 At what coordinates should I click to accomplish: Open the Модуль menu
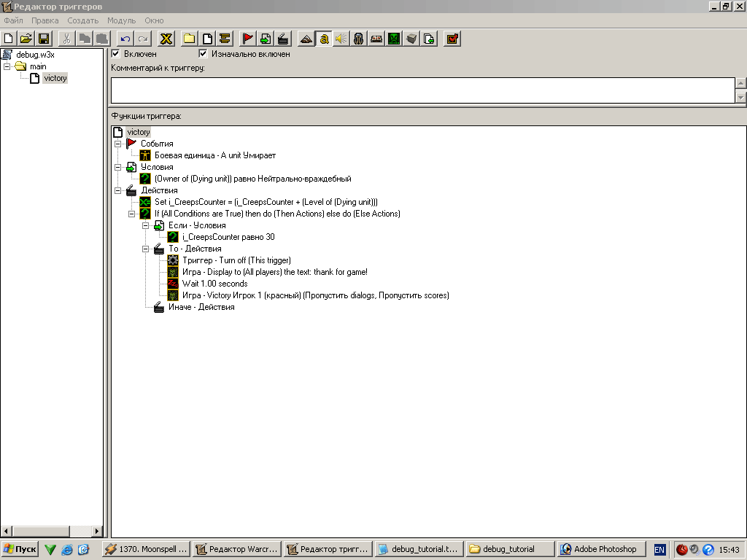pos(121,20)
